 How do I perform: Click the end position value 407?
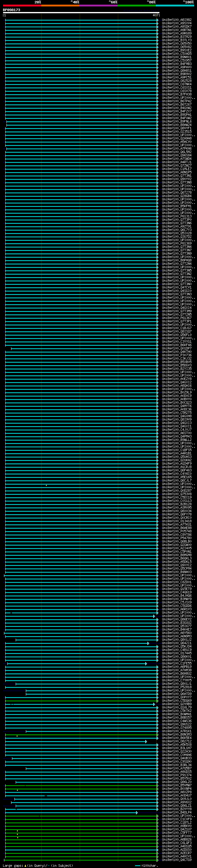coord(155,15)
